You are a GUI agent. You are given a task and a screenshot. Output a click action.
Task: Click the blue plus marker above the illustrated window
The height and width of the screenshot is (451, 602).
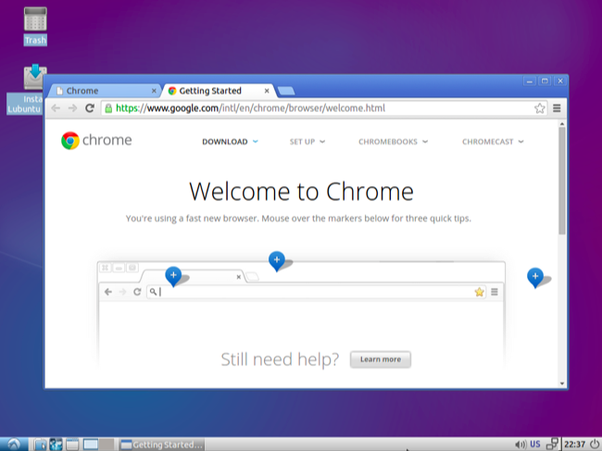276,261
